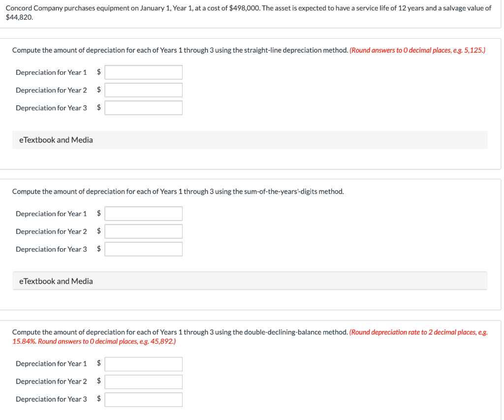This screenshot has width=504, height=420.
Task: Click dollar sign beside sum-of-years Year 2
Action: [98, 231]
